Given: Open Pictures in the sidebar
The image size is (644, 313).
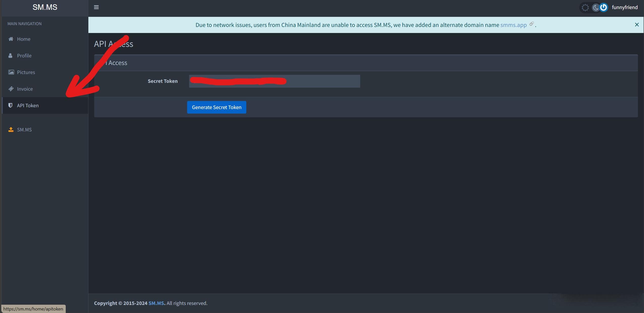Looking at the screenshot, I should 45,72.
